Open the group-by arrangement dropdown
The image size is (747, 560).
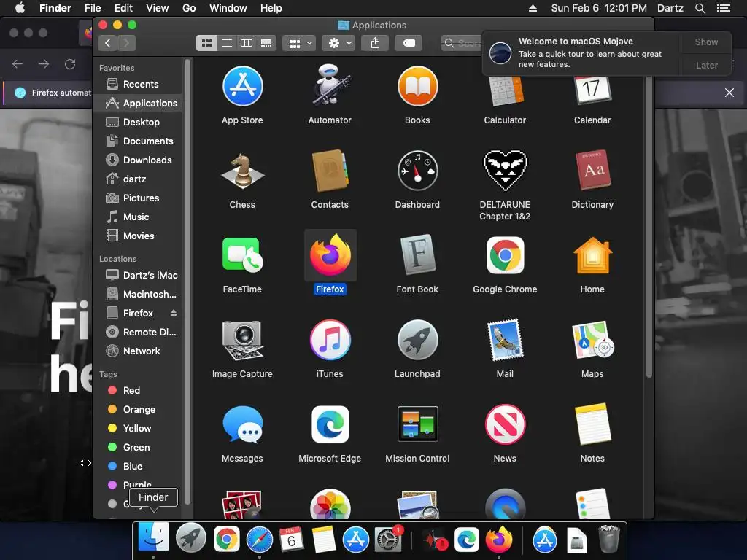(x=298, y=43)
